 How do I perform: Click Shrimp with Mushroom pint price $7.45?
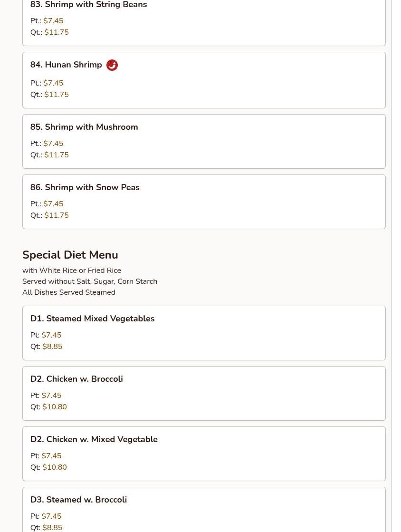[53, 143]
